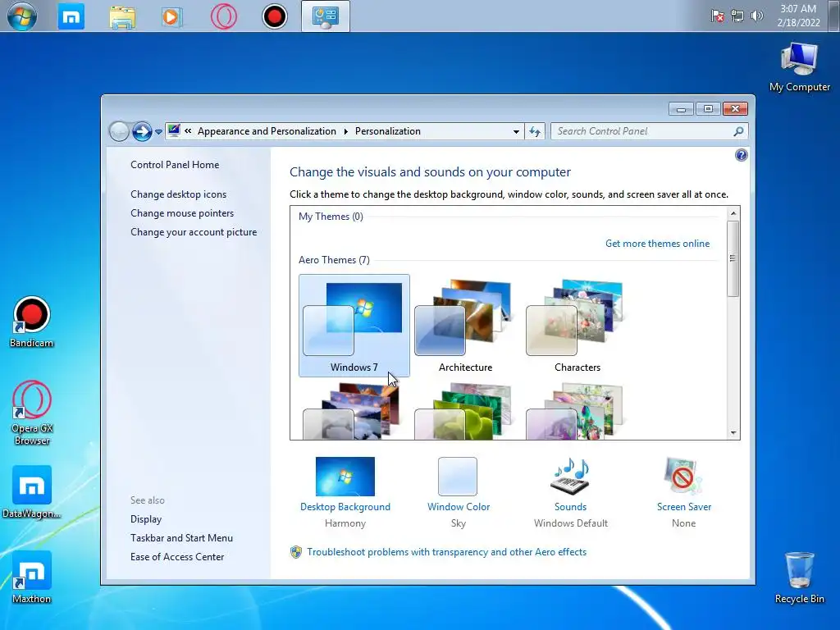Open network status tray icon
Screen dimensions: 840x630
click(x=737, y=16)
